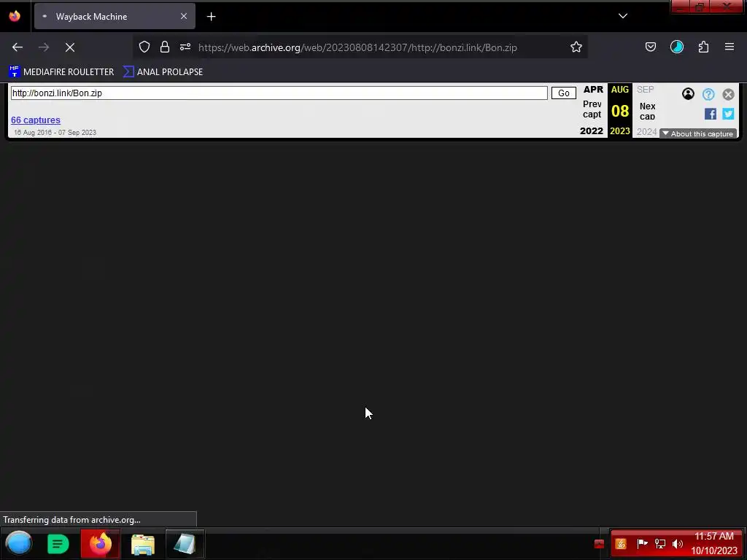
Task: Edit the Wayback URL input field
Action: click(x=279, y=93)
